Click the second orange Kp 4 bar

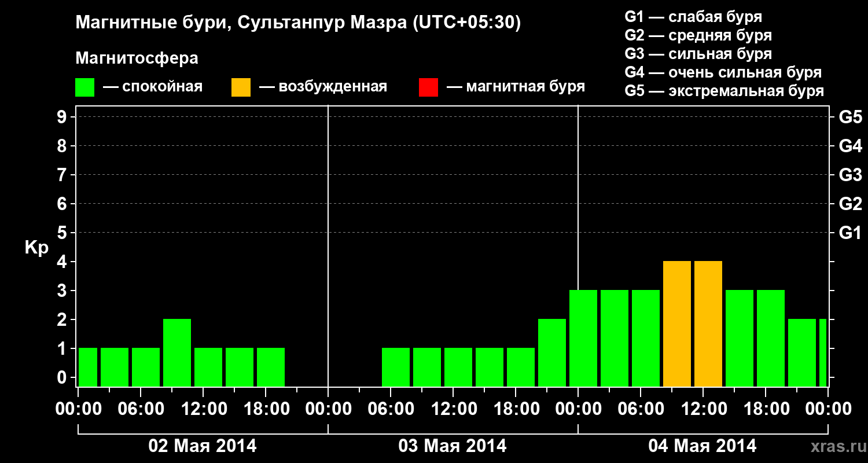pyautogui.click(x=708, y=324)
